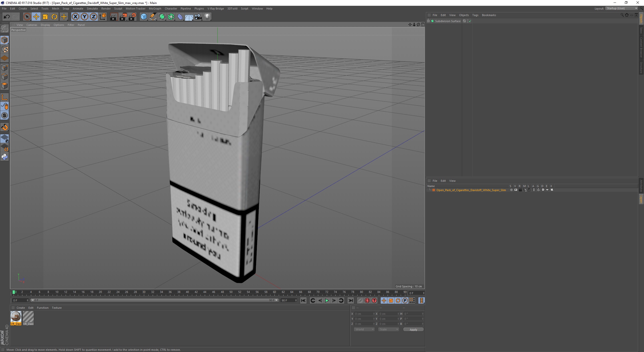Open the Simulate menu
The height and width of the screenshot is (352, 644).
92,9
